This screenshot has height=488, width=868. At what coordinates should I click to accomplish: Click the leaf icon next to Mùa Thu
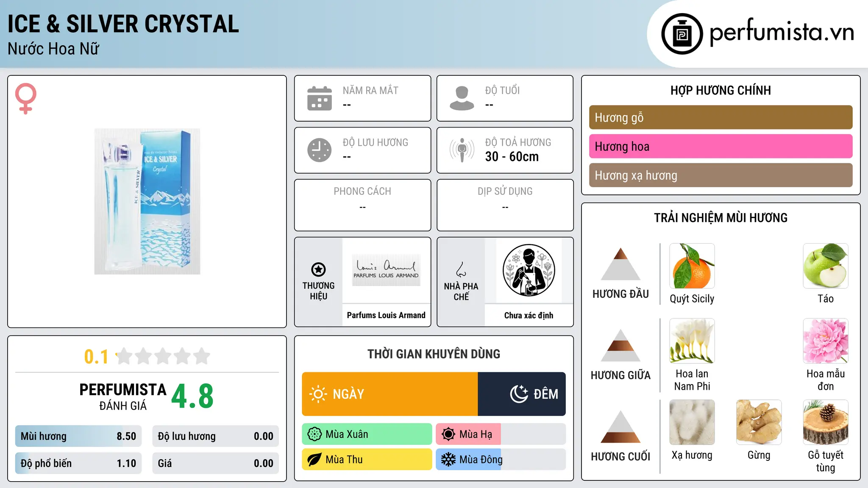314,460
